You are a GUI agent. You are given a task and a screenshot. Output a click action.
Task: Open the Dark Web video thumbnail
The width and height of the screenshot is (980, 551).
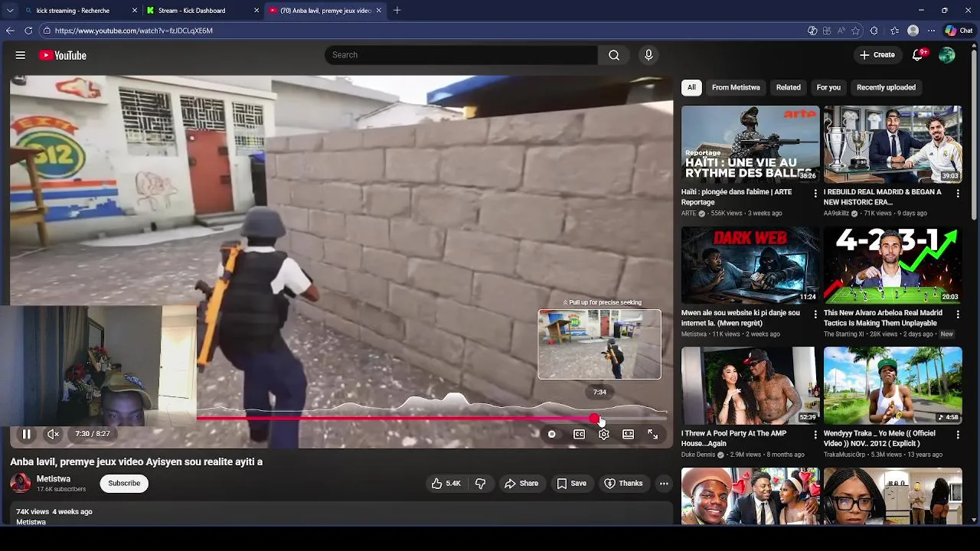click(x=750, y=265)
